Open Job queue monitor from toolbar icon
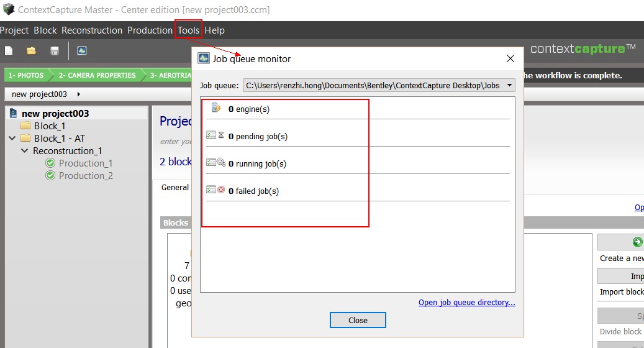The height and width of the screenshot is (348, 644). pyautogui.click(x=82, y=50)
